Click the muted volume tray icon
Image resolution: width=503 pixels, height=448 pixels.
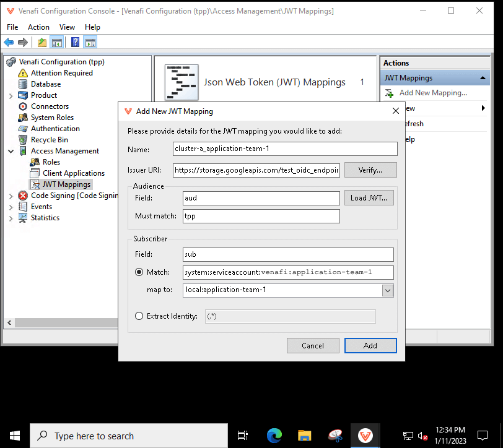[422, 436]
